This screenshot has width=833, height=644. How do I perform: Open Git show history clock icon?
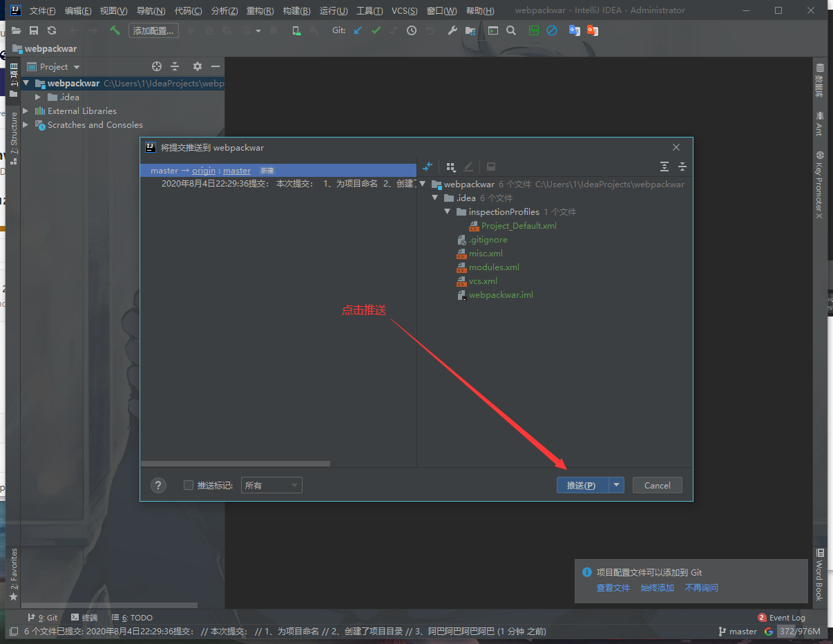point(412,30)
